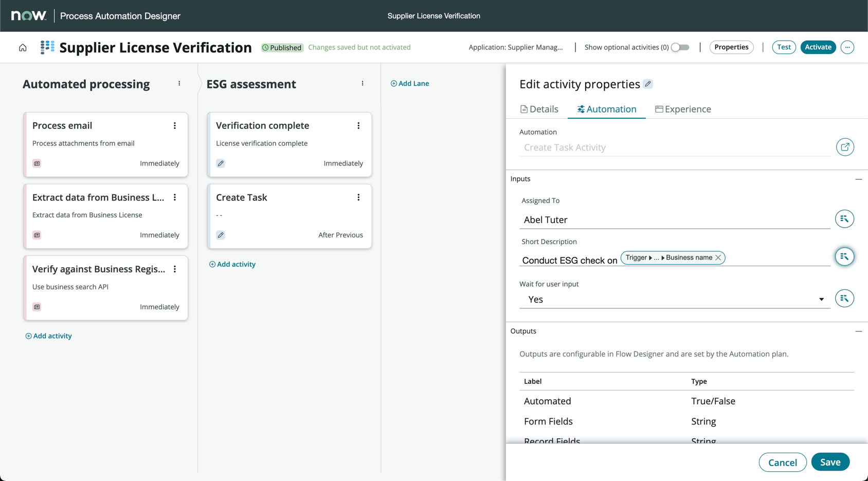Collapse the Outputs section
Screen dimensions: 868x481
[858, 331]
